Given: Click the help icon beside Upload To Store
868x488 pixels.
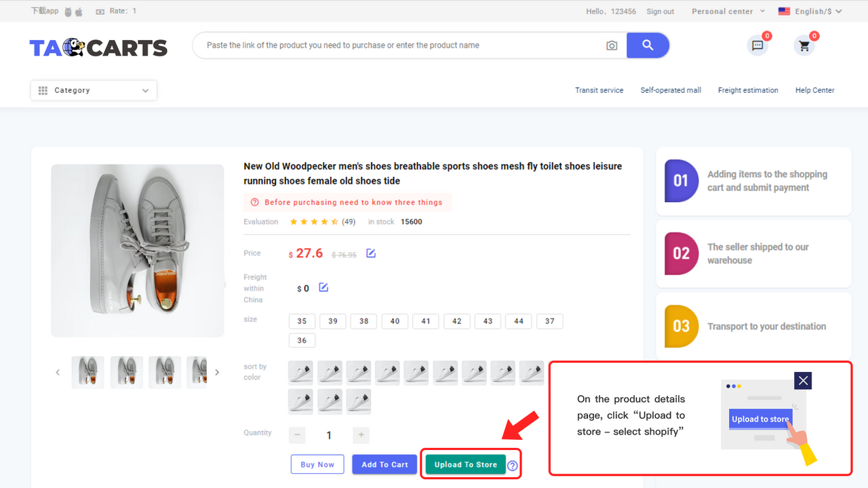Looking at the screenshot, I should coord(512,466).
